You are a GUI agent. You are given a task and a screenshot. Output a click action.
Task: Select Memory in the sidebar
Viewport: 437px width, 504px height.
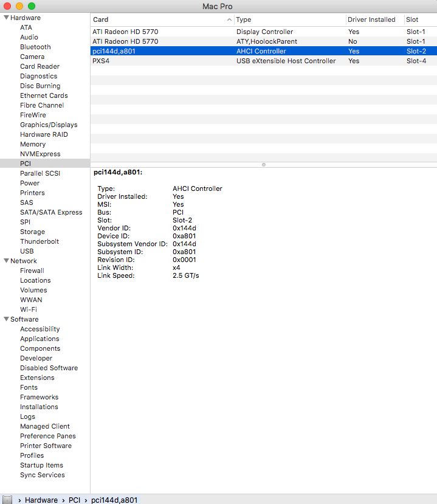pyautogui.click(x=33, y=144)
